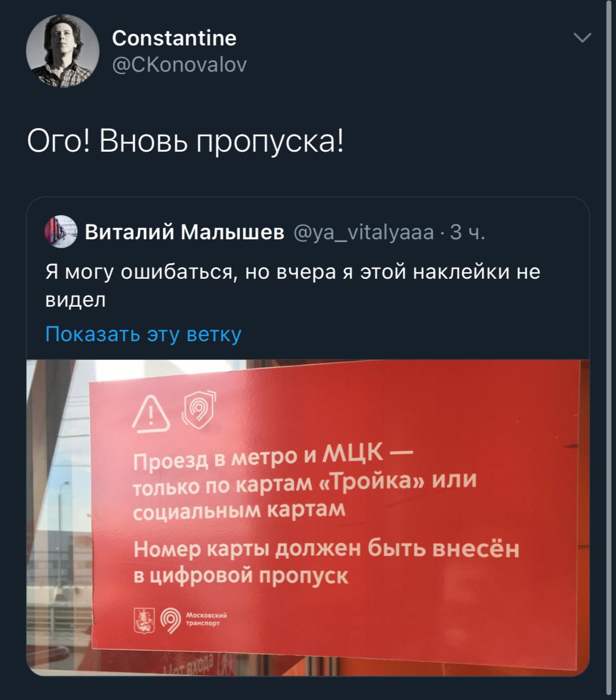Open the red sticker photo

308,518
